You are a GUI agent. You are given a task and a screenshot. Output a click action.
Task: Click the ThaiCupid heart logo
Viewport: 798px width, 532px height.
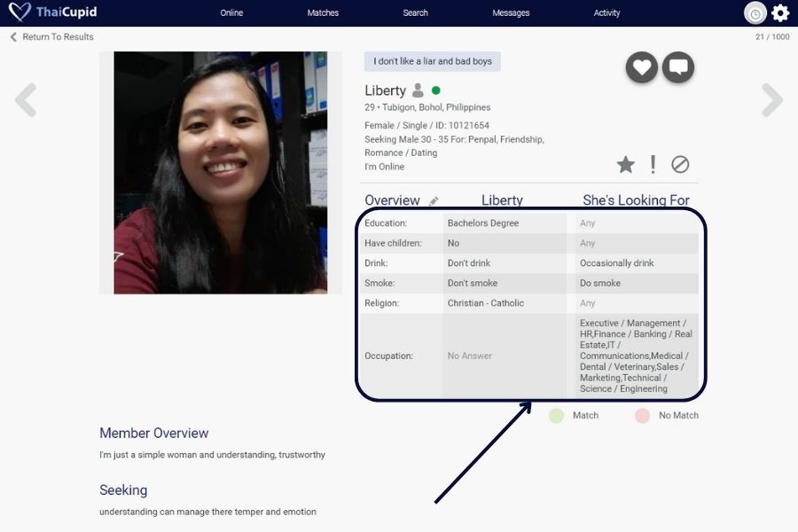pyautogui.click(x=19, y=12)
